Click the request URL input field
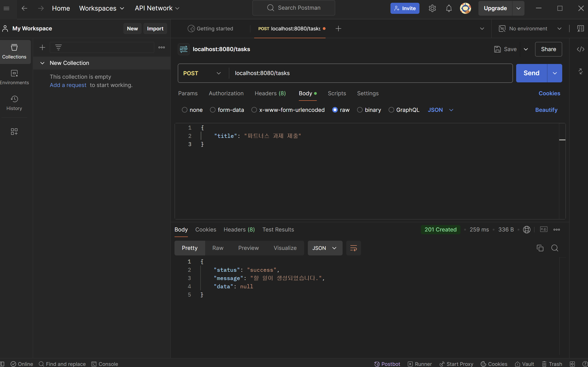The width and height of the screenshot is (588, 367). pos(364,73)
